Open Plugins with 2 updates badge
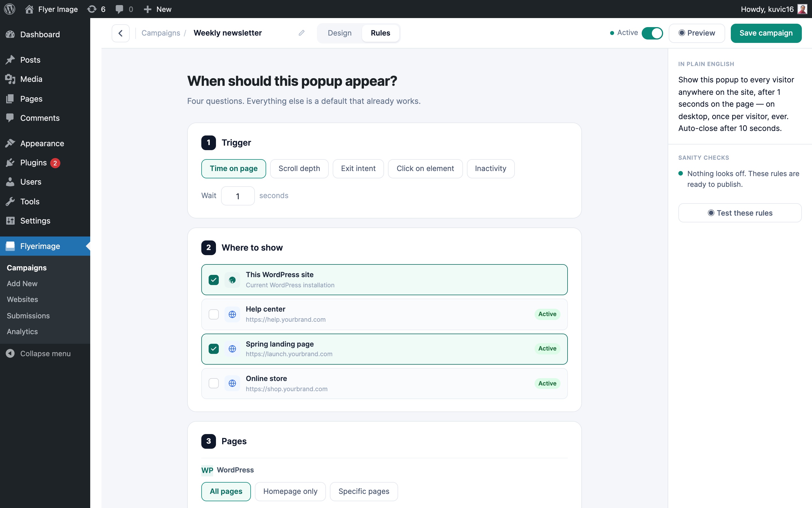Image resolution: width=812 pixels, height=508 pixels. (45, 163)
